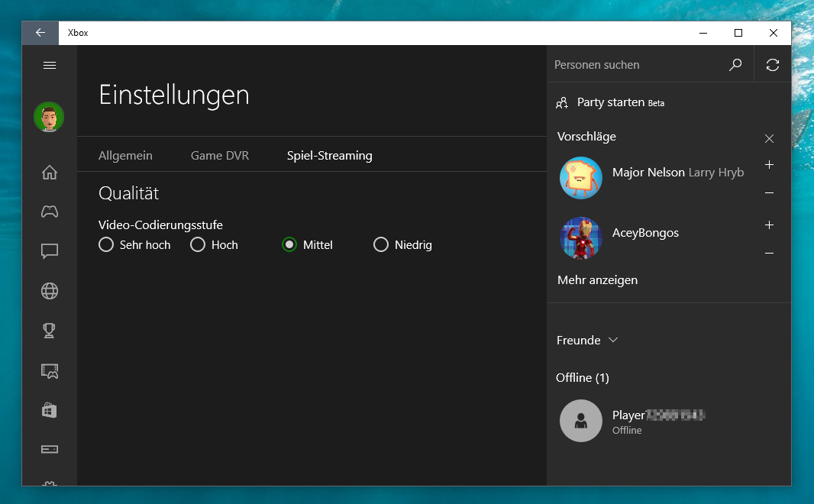Remove AceyBongos suggestion
The image size is (814, 504).
[x=770, y=253]
